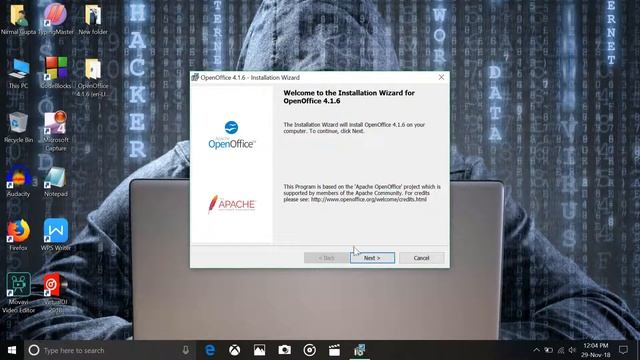640x360 pixels.
Task: Select the Recycle Bin icon
Action: tap(18, 127)
